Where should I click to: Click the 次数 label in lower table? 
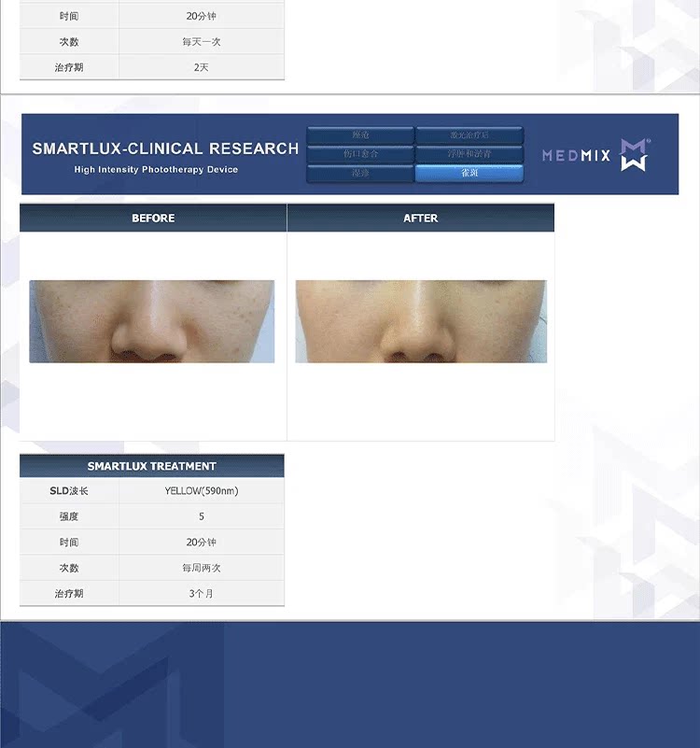click(69, 568)
